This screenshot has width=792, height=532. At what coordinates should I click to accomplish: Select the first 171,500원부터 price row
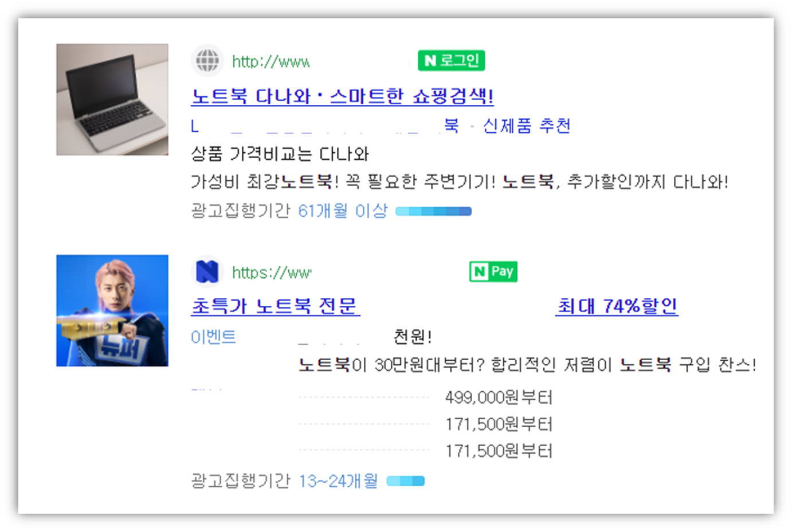(x=426, y=424)
